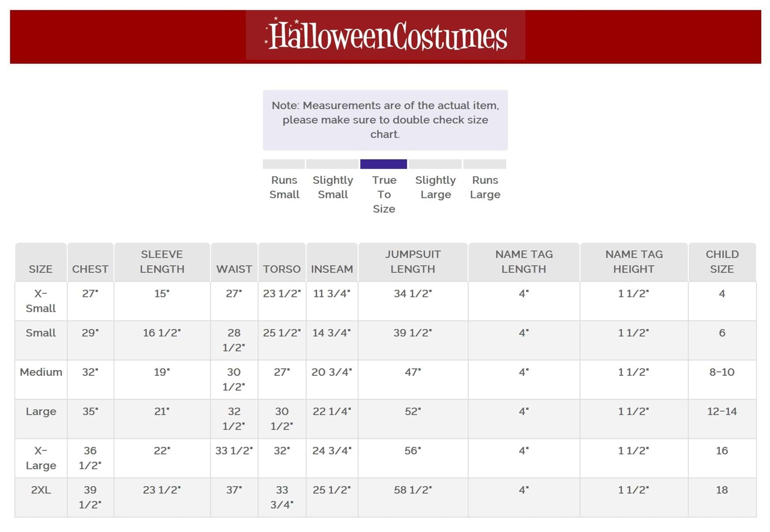Click the INSEAM column header
The image size is (770, 532).
[332, 269]
